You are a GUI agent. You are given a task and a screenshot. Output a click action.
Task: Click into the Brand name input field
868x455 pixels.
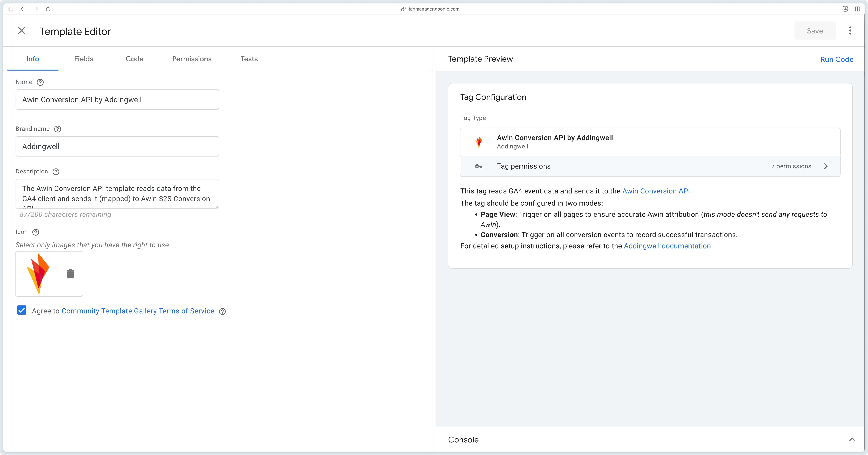click(x=117, y=147)
